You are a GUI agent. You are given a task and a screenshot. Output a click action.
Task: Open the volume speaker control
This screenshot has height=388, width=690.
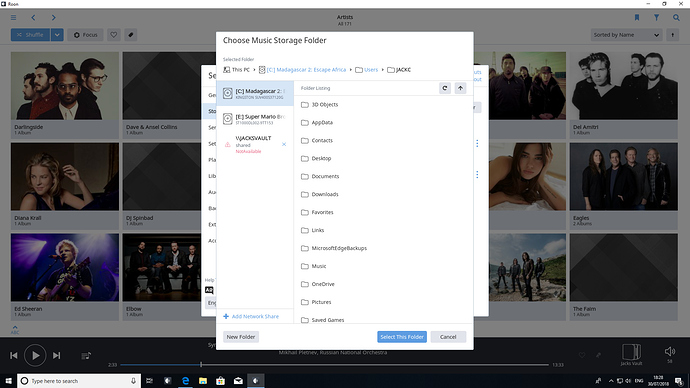pyautogui.click(x=670, y=351)
